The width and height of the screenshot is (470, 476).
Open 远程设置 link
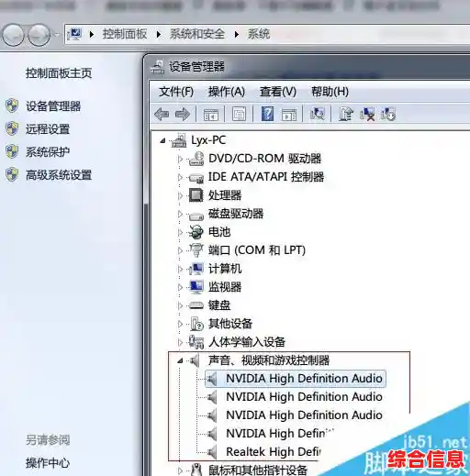coord(48,129)
